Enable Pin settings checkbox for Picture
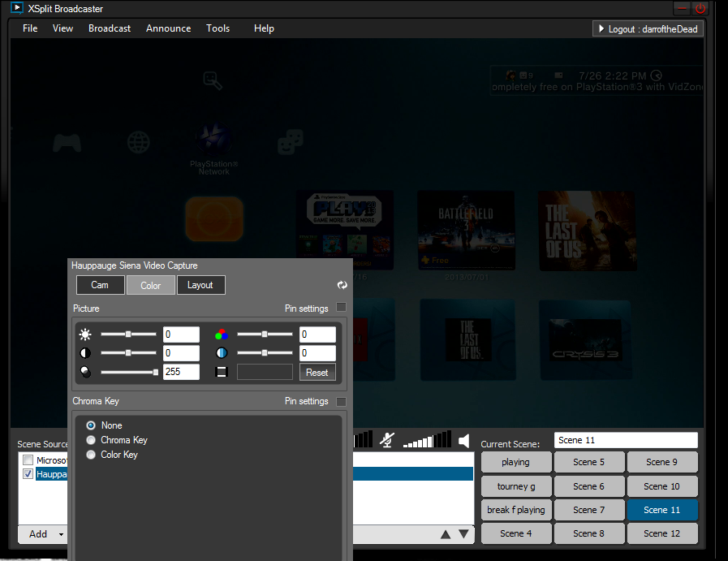The height and width of the screenshot is (561, 728). click(x=341, y=308)
